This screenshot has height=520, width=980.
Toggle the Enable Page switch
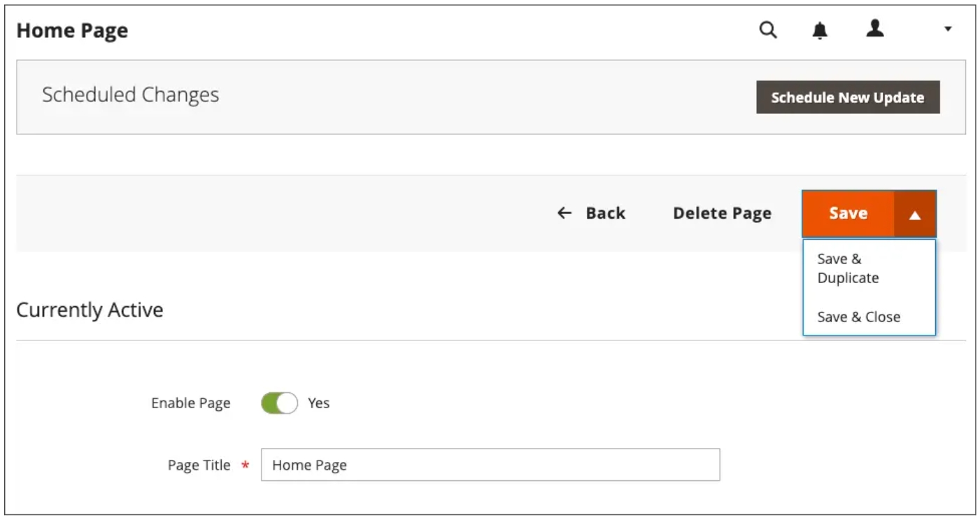[x=279, y=403]
